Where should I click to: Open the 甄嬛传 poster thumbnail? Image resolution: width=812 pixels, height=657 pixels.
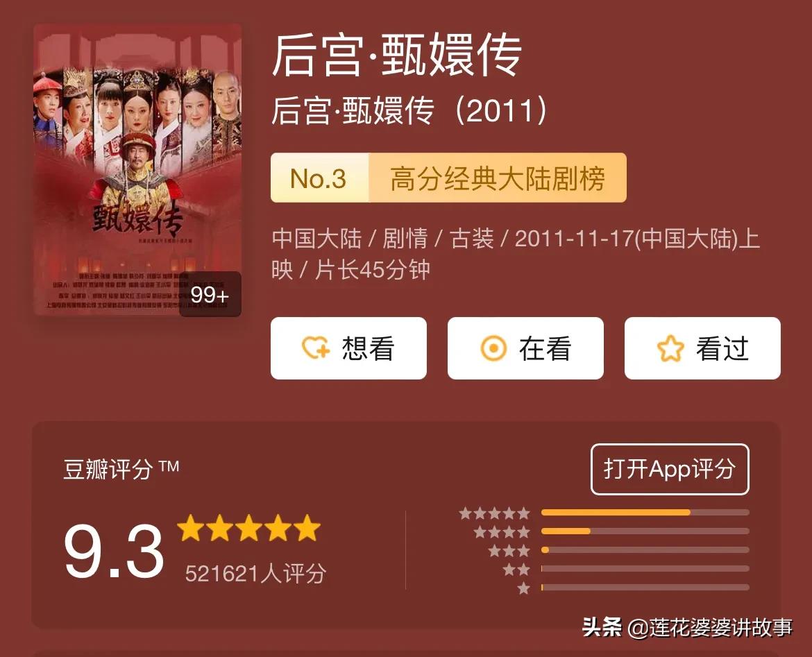pos(137,170)
